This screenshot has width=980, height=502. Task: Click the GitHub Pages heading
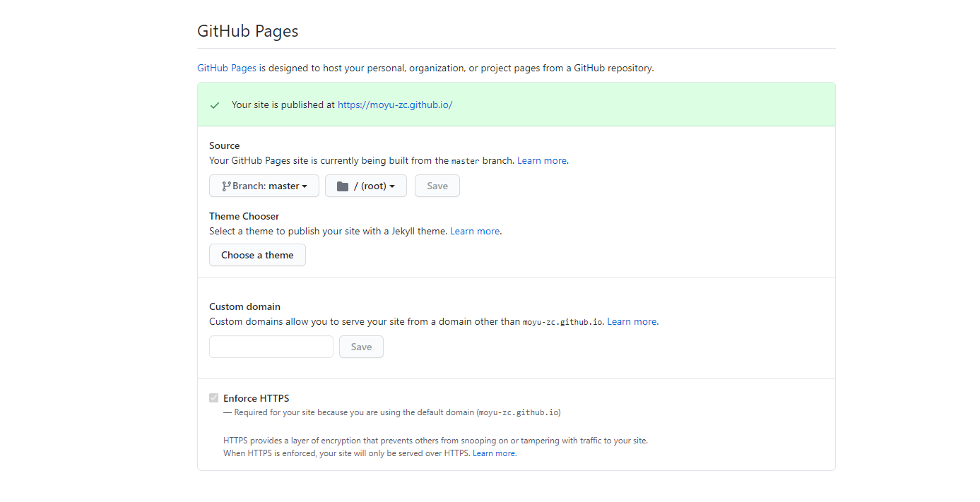(248, 31)
